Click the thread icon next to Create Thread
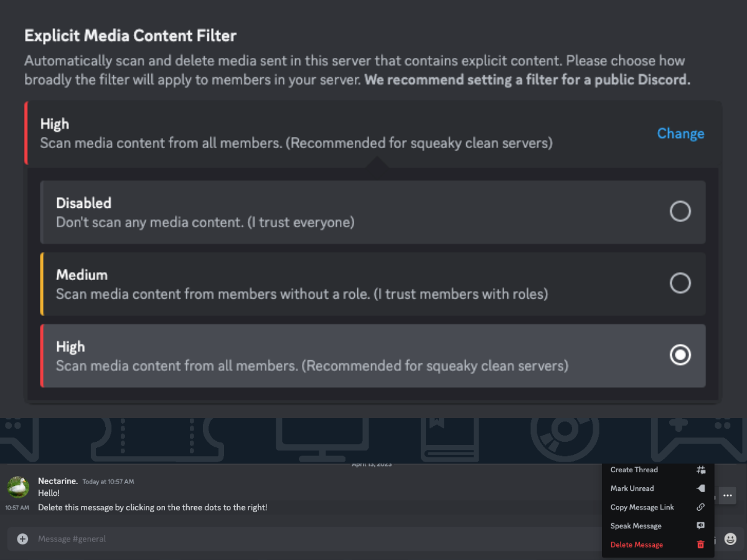The image size is (747, 560). [700, 470]
